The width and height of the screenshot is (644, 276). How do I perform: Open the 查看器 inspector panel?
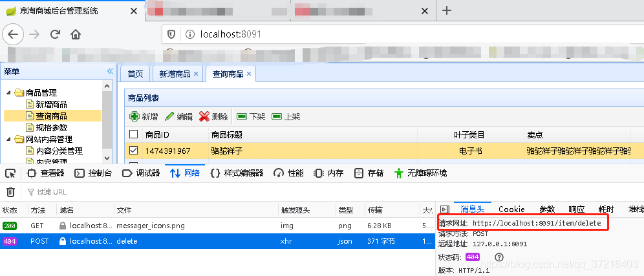(46, 173)
